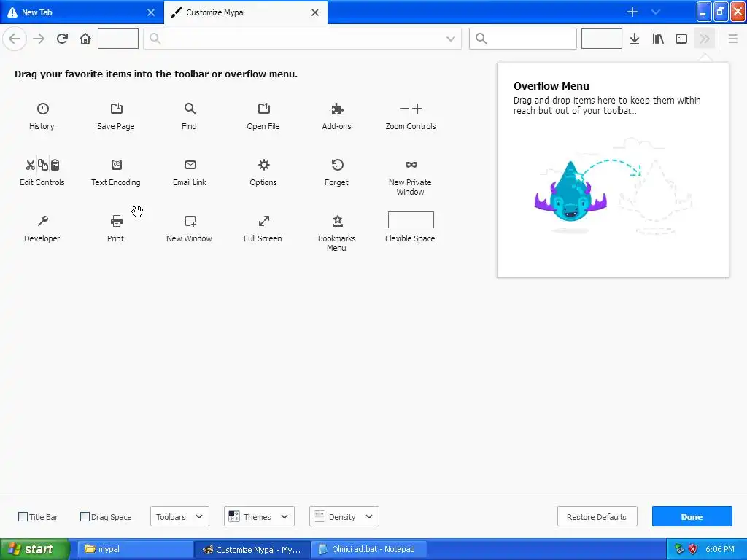747x560 pixels.
Task: Select the Options gear icon
Action: [263, 165]
